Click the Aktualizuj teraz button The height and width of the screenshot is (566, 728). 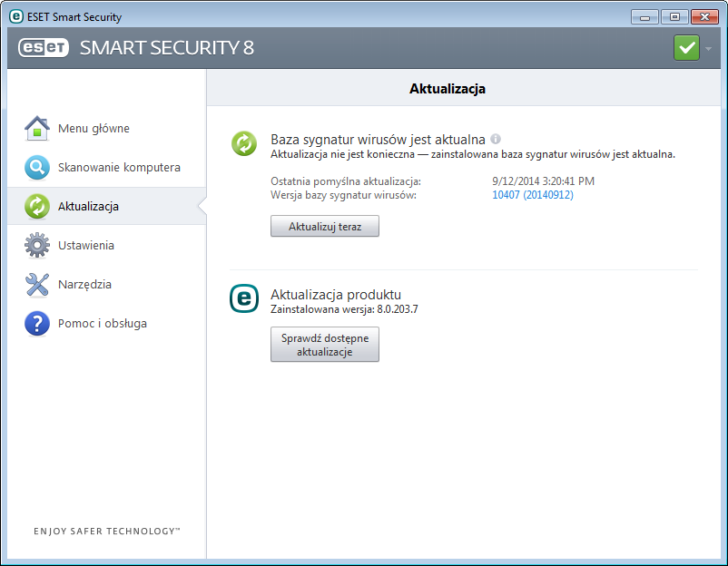click(325, 226)
